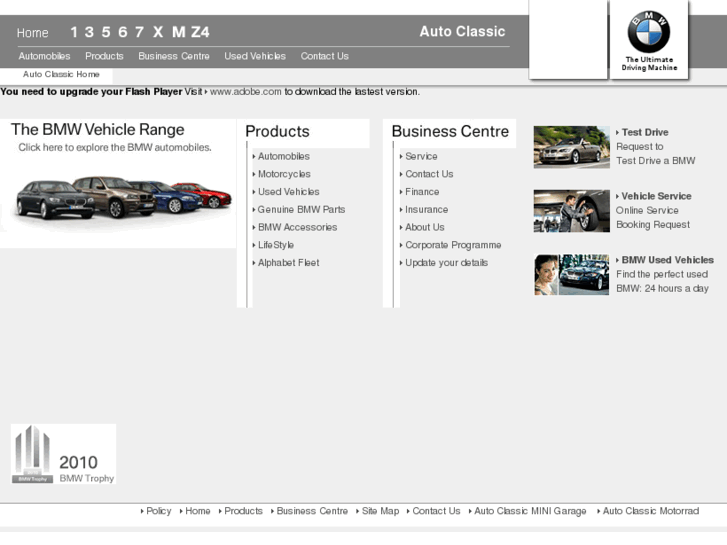Follow the www.adobe.com link
The image size is (727, 545).
tap(246, 92)
